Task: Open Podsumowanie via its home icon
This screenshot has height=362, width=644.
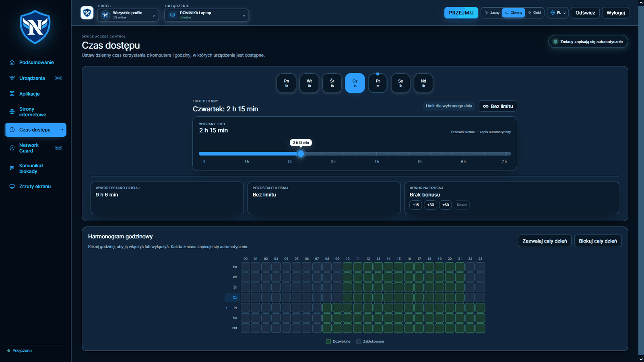Action: (x=12, y=62)
